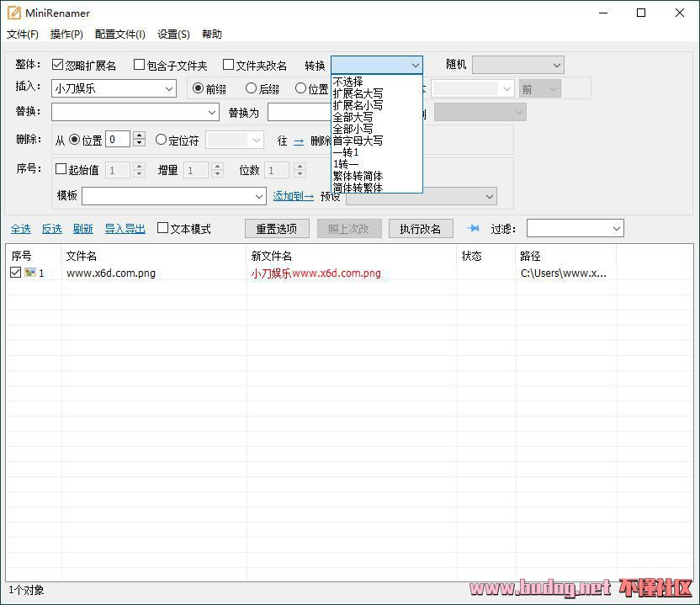Image resolution: width=700 pixels, height=605 pixels.
Task: Open the 配置文件(I) menu
Action: [x=120, y=34]
